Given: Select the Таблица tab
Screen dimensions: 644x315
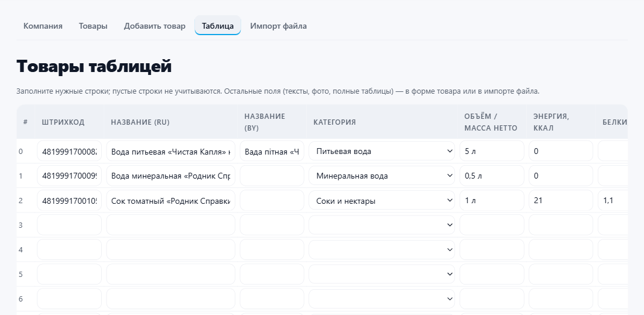Looking at the screenshot, I should click(x=218, y=26).
